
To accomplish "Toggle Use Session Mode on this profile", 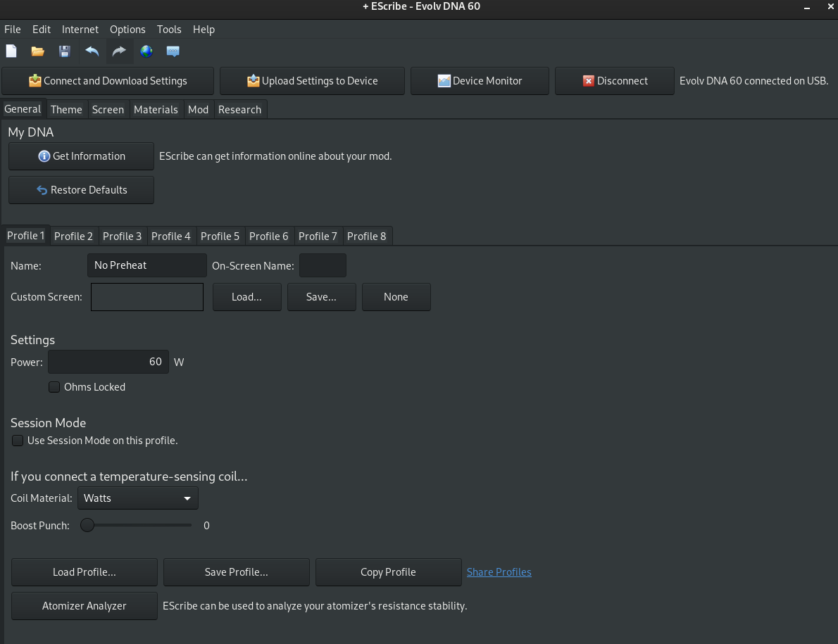I will 18,441.
